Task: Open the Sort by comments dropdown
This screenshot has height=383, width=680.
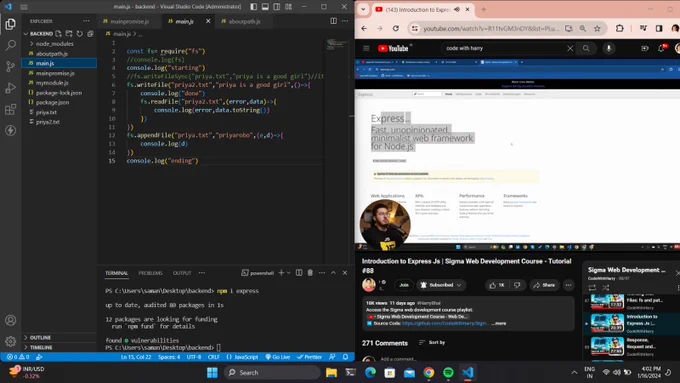Action: click(x=432, y=343)
